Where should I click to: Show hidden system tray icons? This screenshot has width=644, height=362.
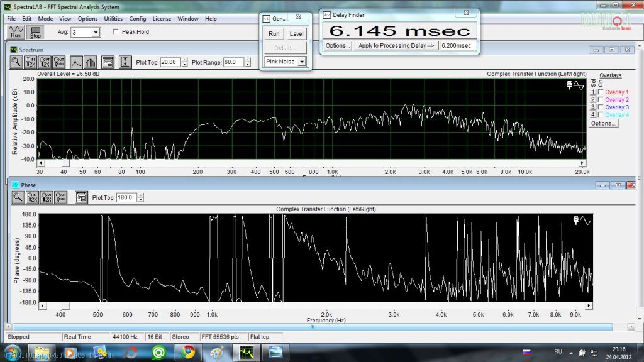coord(571,353)
